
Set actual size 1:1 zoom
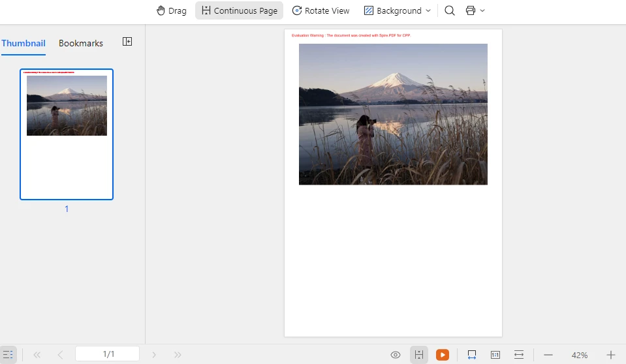point(495,355)
